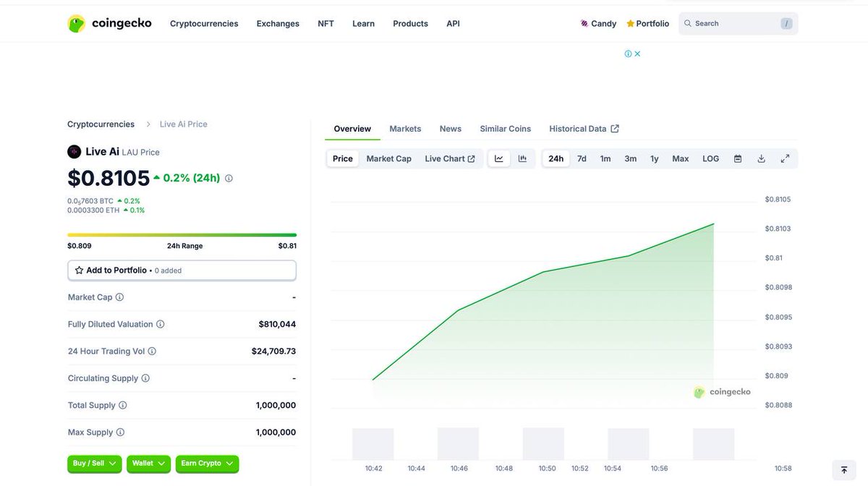Switch to the Markets tab
Image resolution: width=868 pixels, height=486 pixels.
[405, 129]
